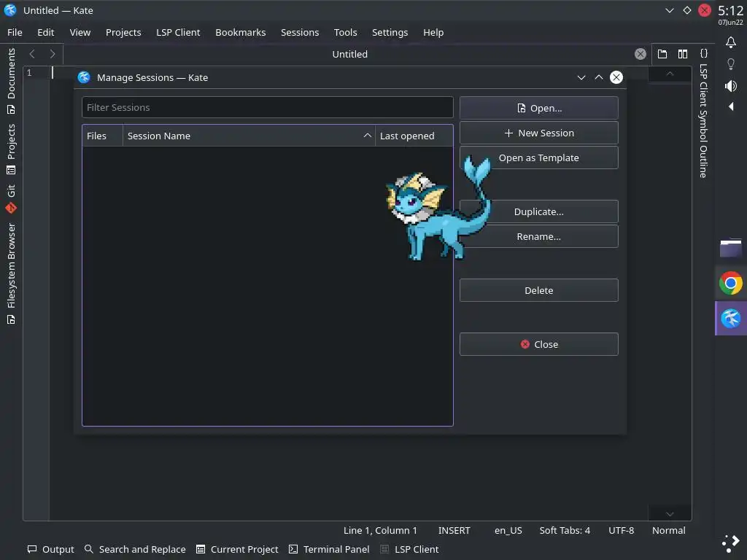Click the Kate app icon in the main title bar
This screenshot has width=747, height=560.
(10, 10)
